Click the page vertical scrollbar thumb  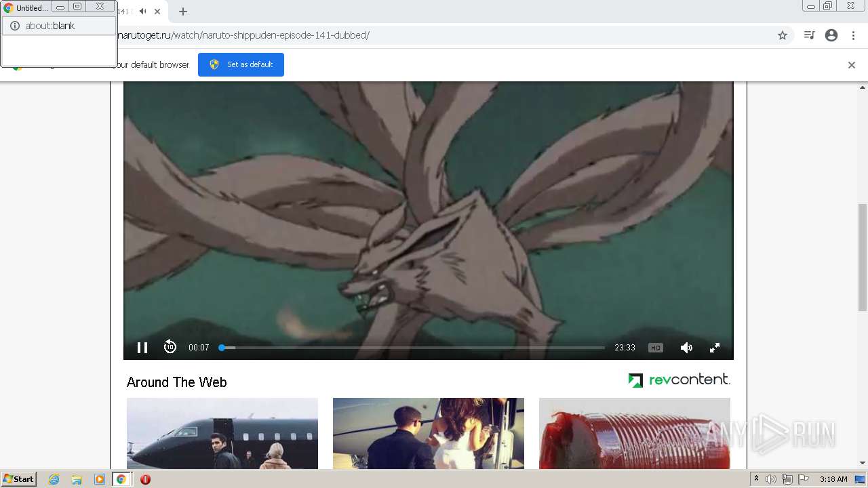(863, 258)
